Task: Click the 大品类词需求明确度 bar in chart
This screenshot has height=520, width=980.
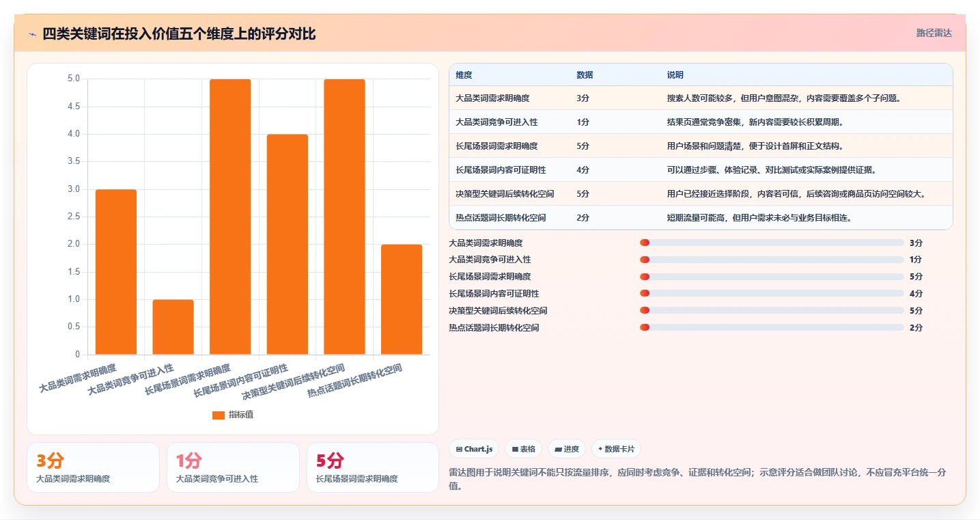Action: (x=116, y=272)
